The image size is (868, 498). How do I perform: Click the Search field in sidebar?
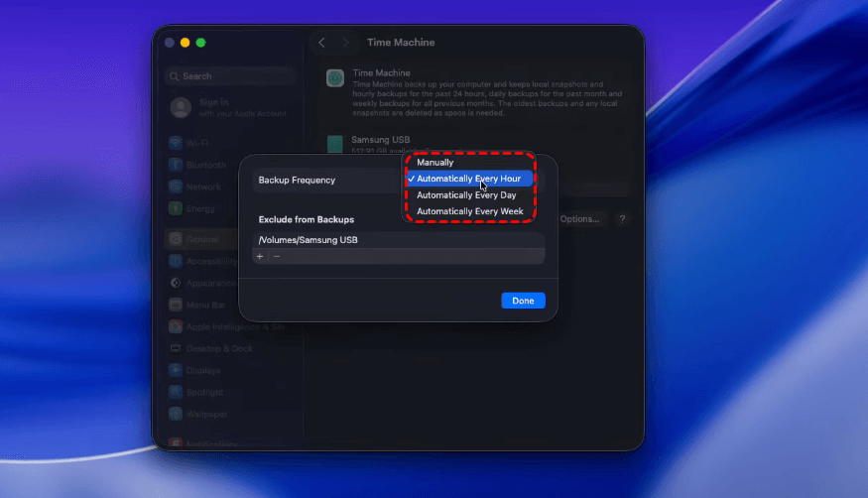(x=230, y=76)
